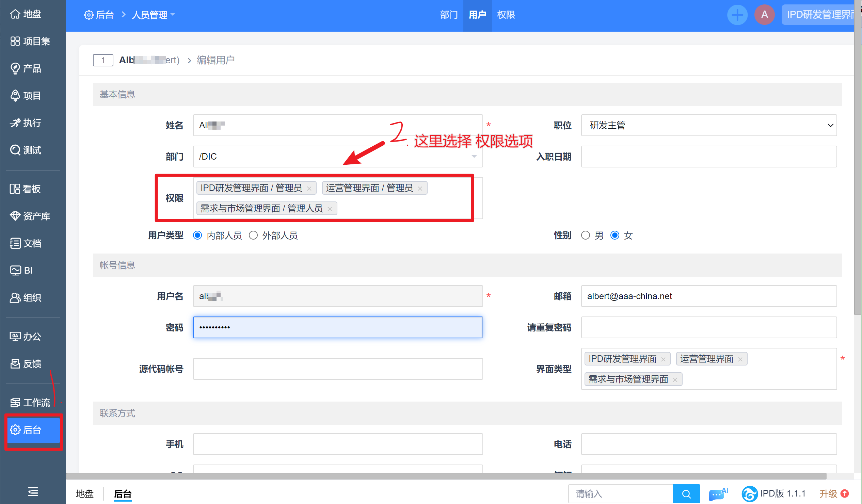Open 工作流 in the sidebar
Image resolution: width=862 pixels, height=504 pixels.
tap(30, 403)
